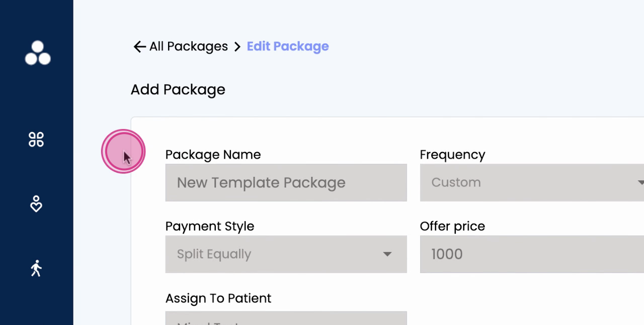Click the Offer price field showing 1000
Screen dimensions: 644x325
(528, 254)
